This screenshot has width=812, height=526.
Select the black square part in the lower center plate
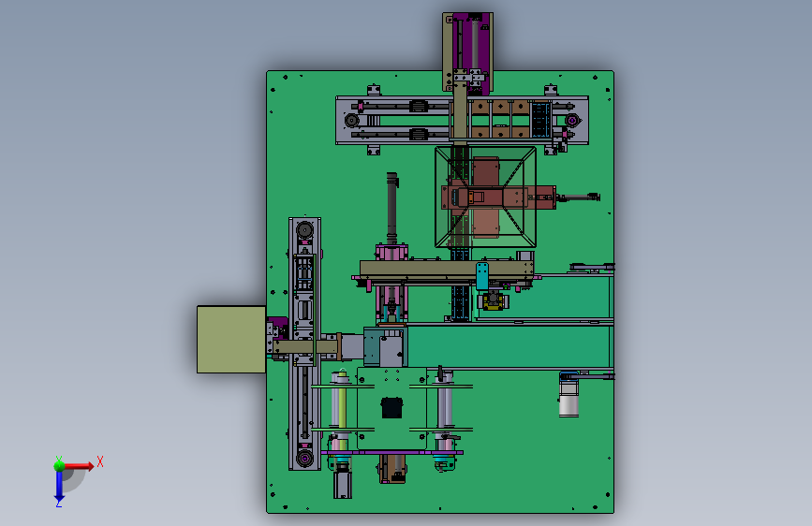pos(391,407)
